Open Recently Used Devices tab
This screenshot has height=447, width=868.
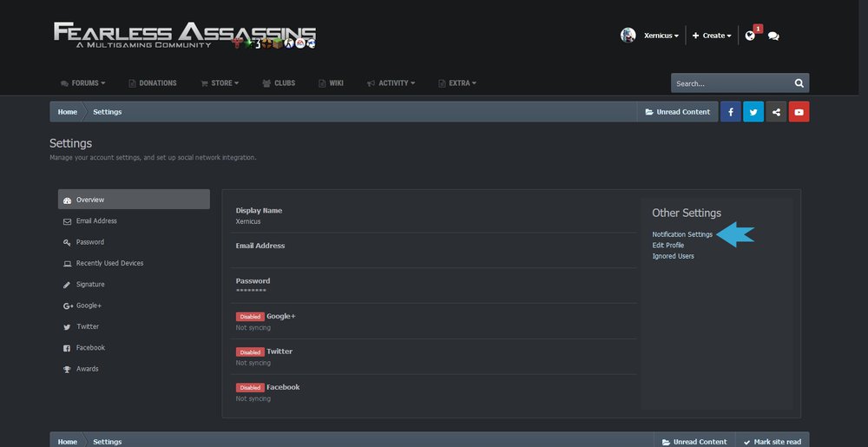pyautogui.click(x=134, y=263)
